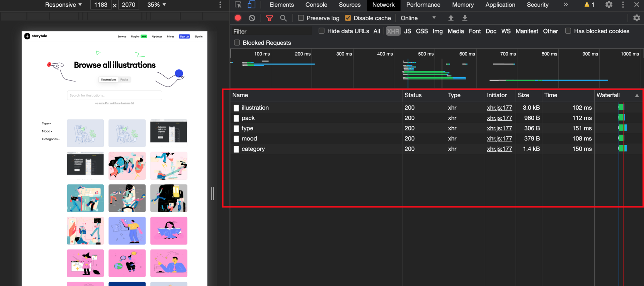Open xhr.js:177 initiator for illustration

point(499,108)
